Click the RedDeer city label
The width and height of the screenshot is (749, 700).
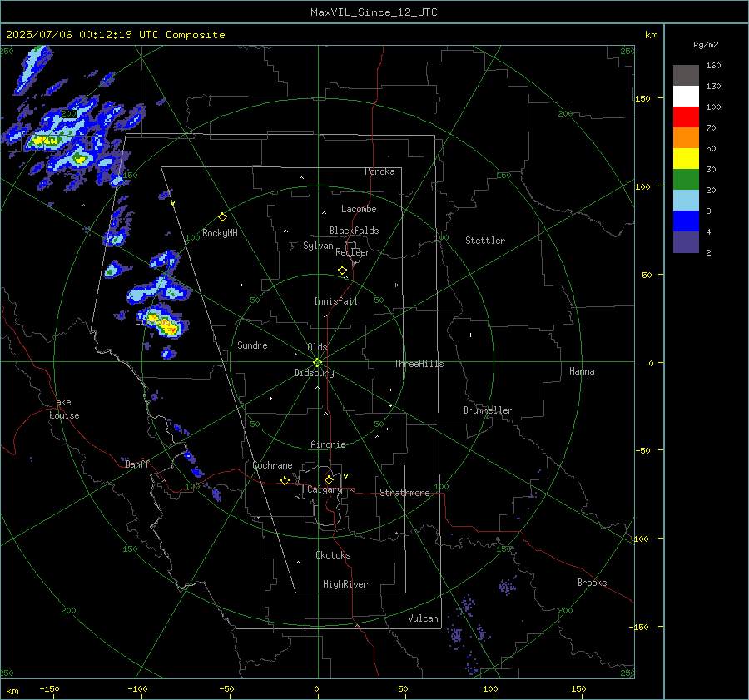point(353,252)
